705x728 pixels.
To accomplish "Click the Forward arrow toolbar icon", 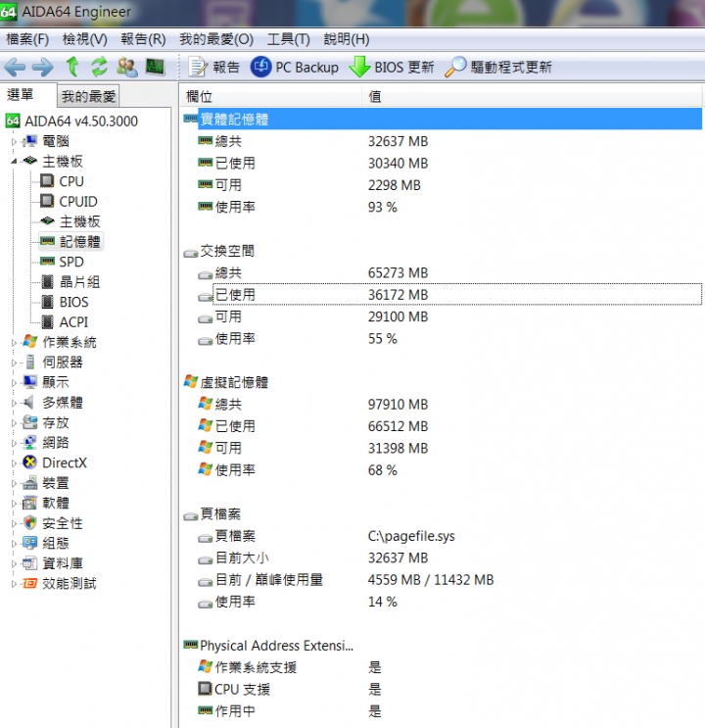I will click(x=43, y=68).
